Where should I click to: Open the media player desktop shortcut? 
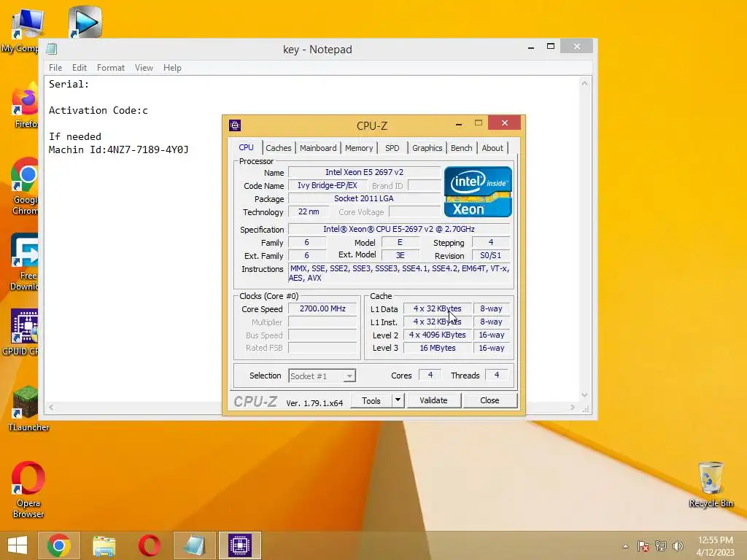click(85, 22)
